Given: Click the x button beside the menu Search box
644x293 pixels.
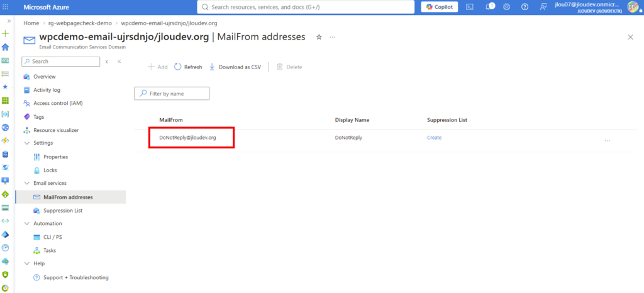Looking at the screenshot, I should pyautogui.click(x=106, y=62).
